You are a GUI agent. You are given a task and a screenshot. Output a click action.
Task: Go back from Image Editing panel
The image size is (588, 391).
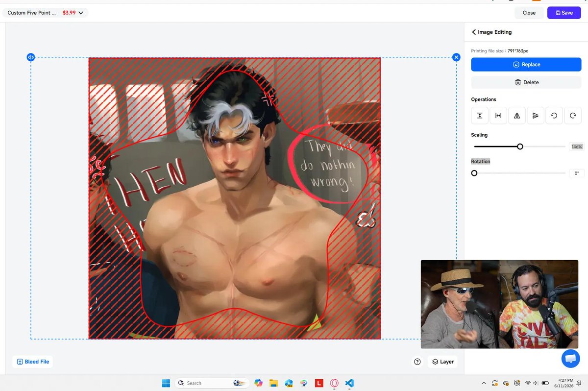coord(474,32)
